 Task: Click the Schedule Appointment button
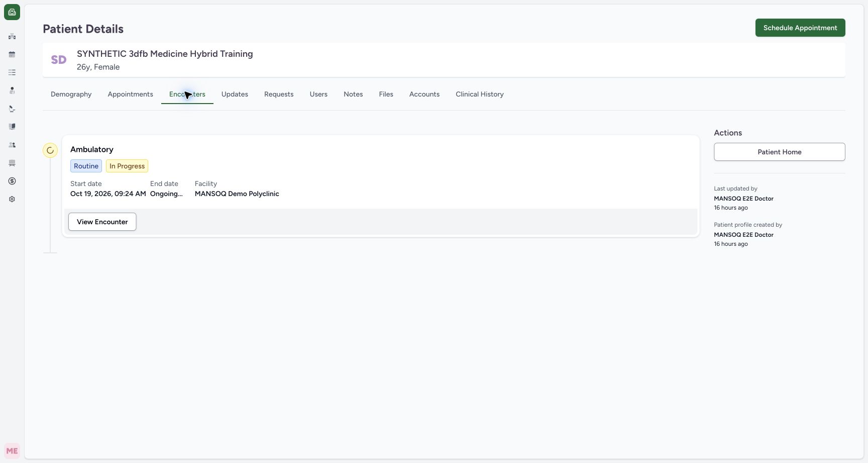800,28
